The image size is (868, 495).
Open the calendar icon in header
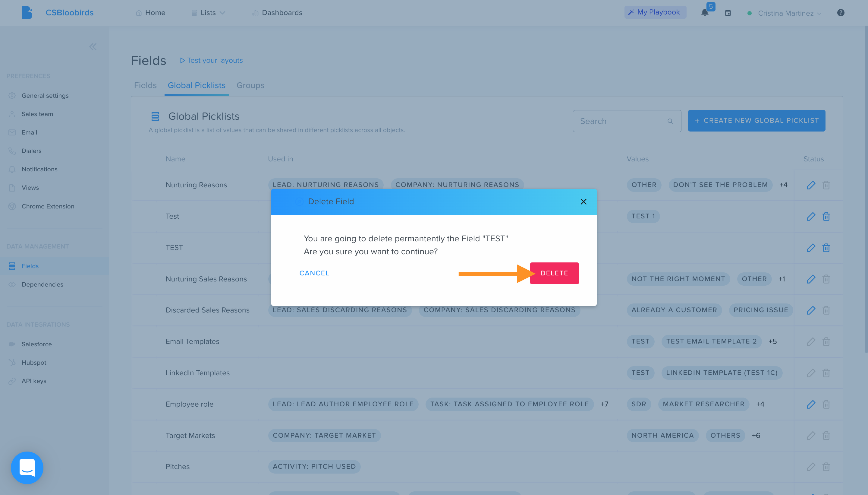(x=728, y=13)
